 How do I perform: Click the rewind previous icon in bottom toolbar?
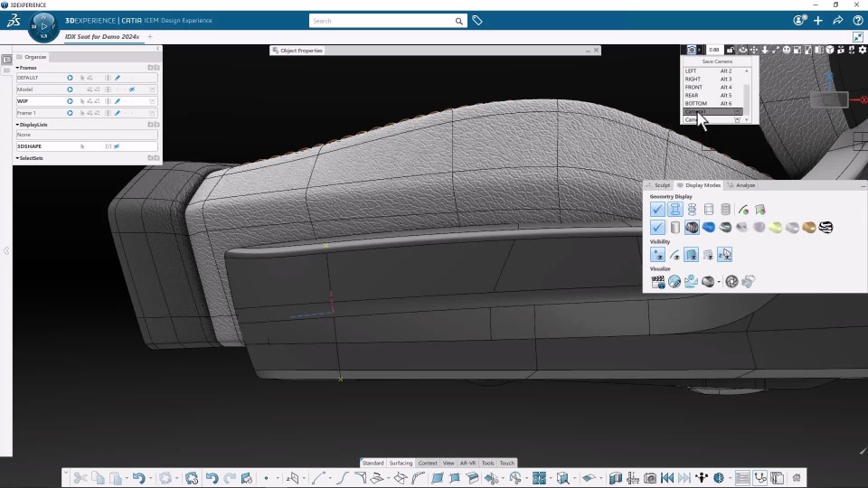667,478
